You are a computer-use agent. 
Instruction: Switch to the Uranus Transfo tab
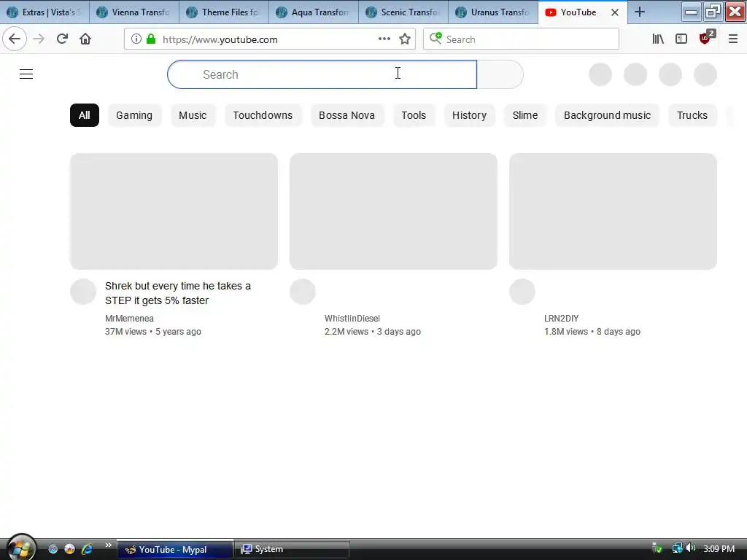494,12
